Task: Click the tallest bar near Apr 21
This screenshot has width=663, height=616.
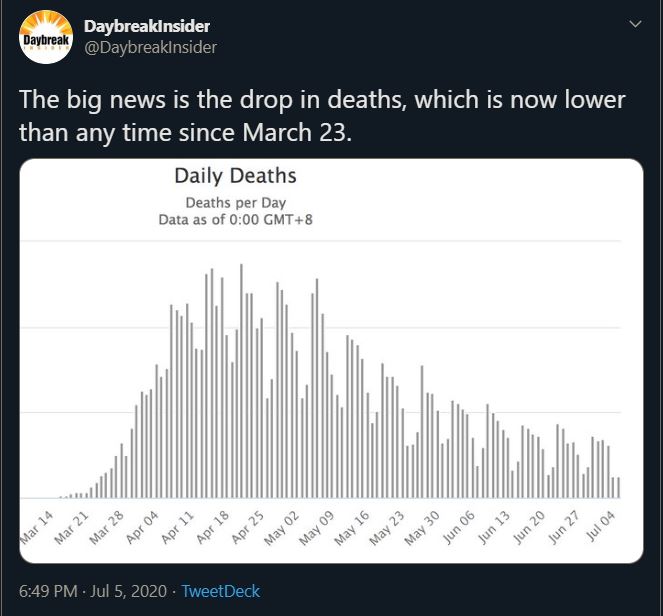Action: pyautogui.click(x=241, y=381)
